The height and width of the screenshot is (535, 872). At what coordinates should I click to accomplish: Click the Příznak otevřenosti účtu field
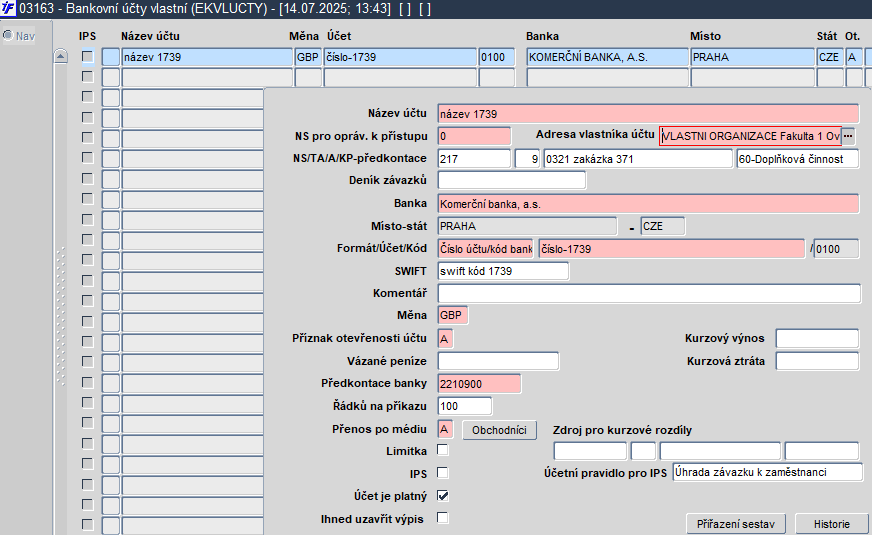pos(445,338)
